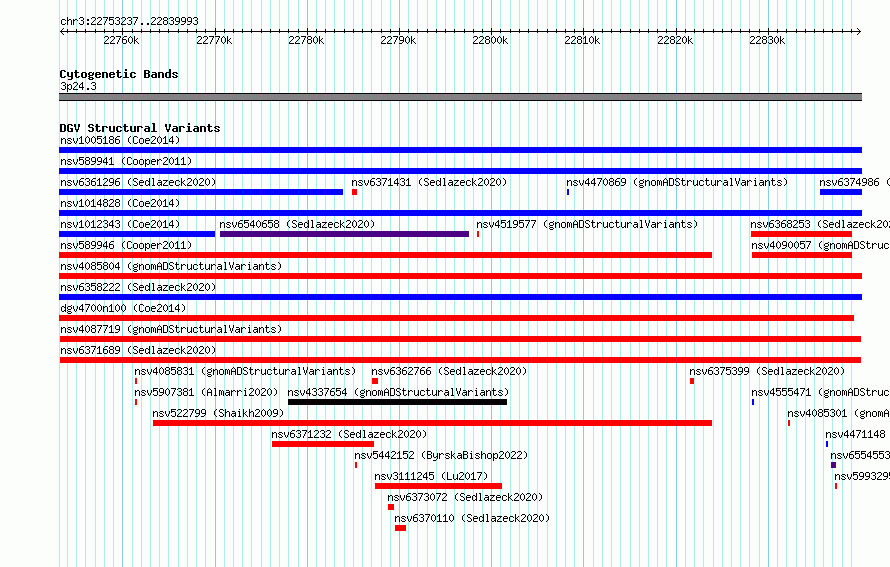Screen dimensions: 890x567
Task: Click the small red nsv6373072 marker
Action: pyautogui.click(x=391, y=507)
